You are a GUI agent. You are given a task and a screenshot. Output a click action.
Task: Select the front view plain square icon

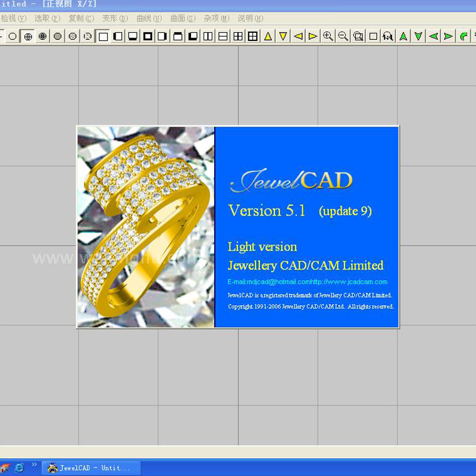103,36
